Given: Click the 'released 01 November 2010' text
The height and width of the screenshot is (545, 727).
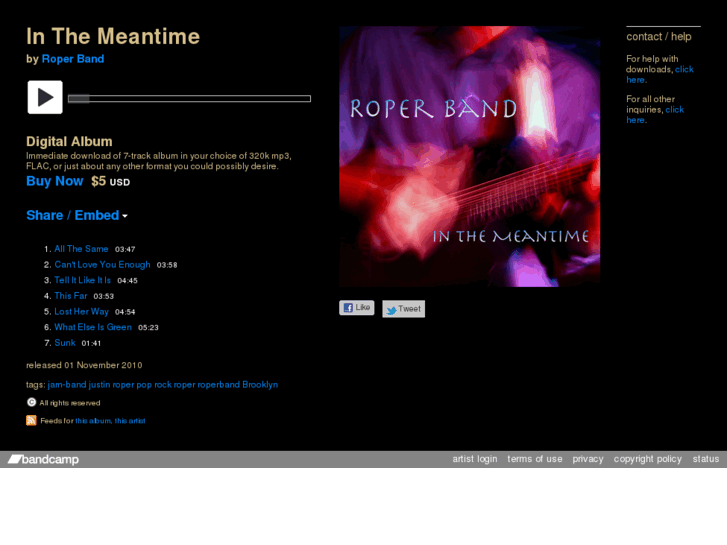Looking at the screenshot, I should [x=84, y=365].
